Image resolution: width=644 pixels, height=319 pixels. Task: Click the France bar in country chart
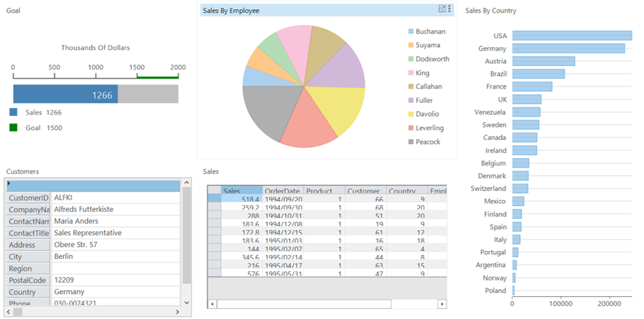click(x=532, y=87)
